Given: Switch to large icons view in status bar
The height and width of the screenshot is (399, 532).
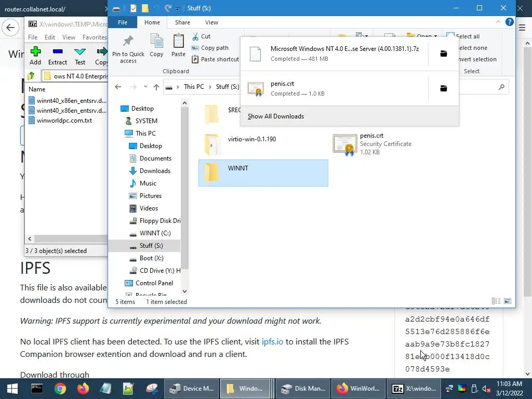Looking at the screenshot, I should 508,301.
